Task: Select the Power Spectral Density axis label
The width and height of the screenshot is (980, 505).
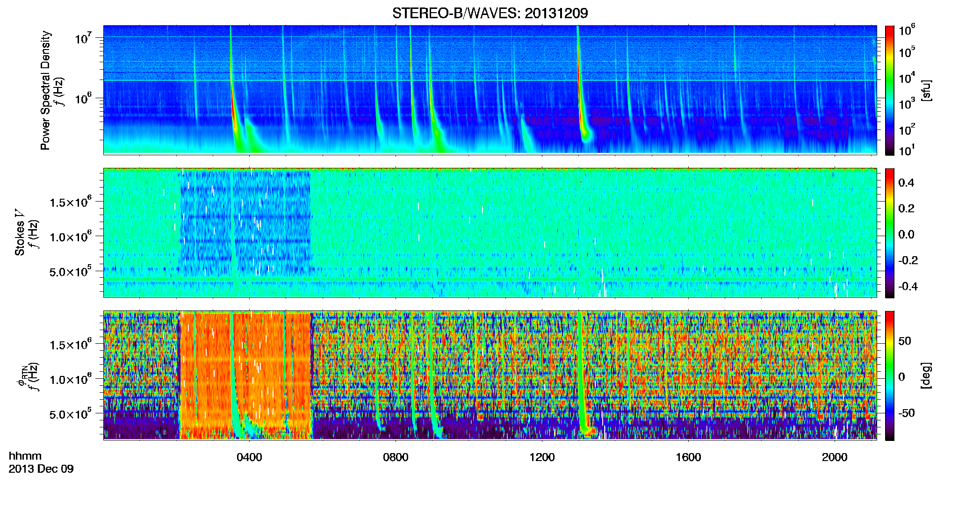Action: point(45,90)
